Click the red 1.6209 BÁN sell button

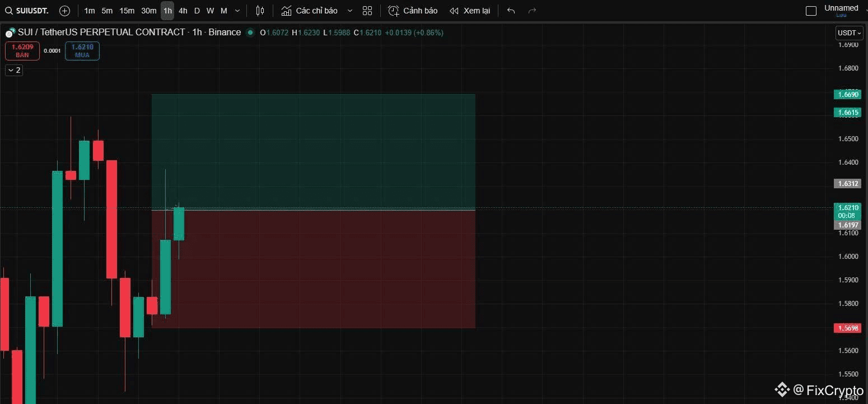pos(22,51)
